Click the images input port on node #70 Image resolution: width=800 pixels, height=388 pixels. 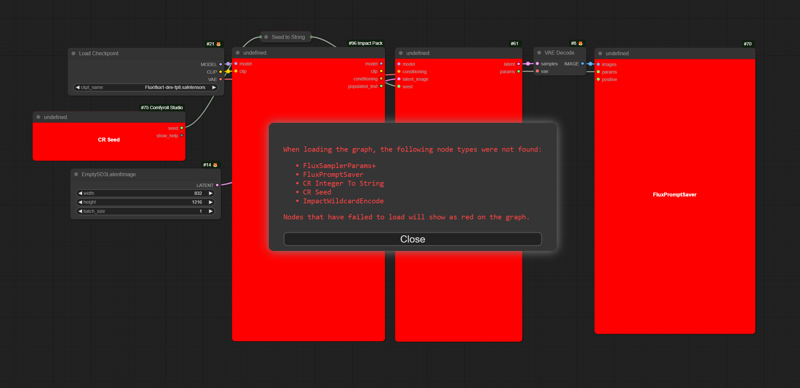tap(598, 64)
